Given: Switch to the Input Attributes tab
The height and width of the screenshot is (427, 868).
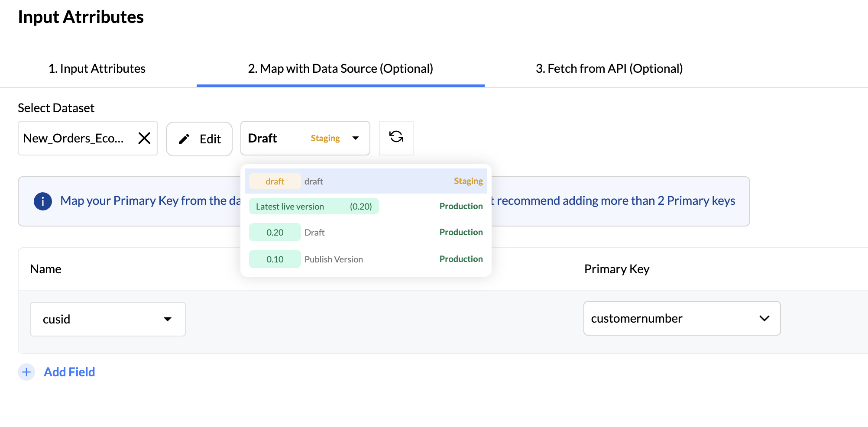Looking at the screenshot, I should (x=97, y=68).
